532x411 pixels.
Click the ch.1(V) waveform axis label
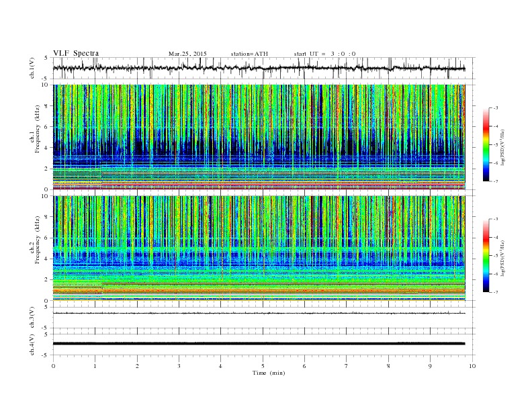click(32, 68)
